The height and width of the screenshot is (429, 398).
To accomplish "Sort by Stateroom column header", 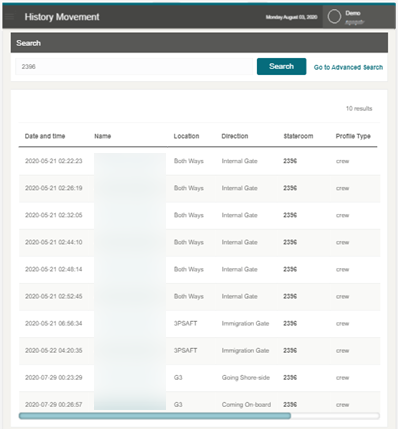I will (x=298, y=136).
